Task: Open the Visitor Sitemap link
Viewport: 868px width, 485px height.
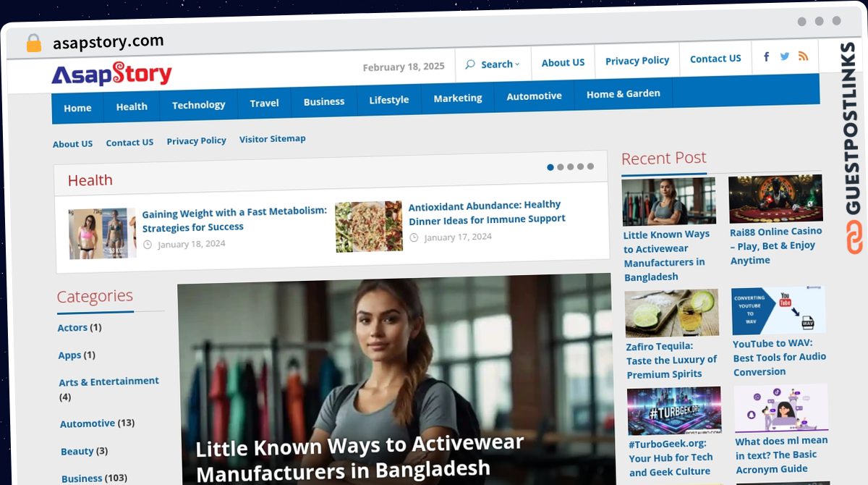Action: coord(272,139)
